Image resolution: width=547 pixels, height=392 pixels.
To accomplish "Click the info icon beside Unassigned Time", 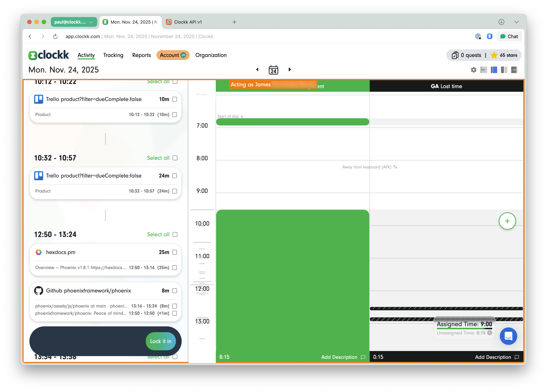I will pos(490,333).
